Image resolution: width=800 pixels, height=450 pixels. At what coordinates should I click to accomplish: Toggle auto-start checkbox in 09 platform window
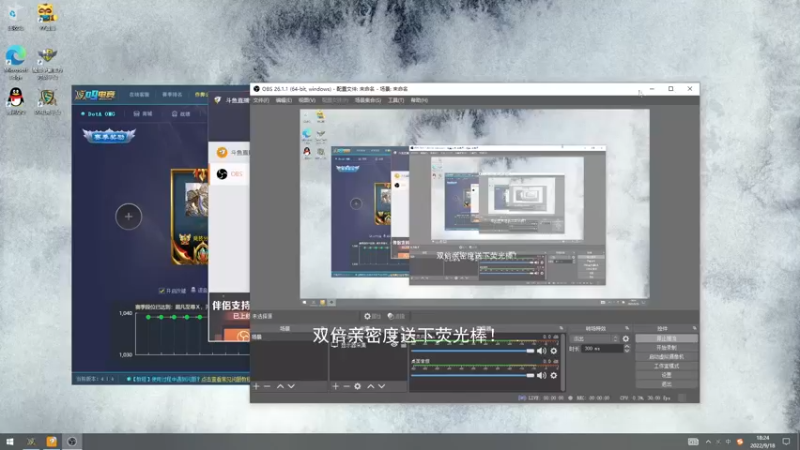click(162, 291)
